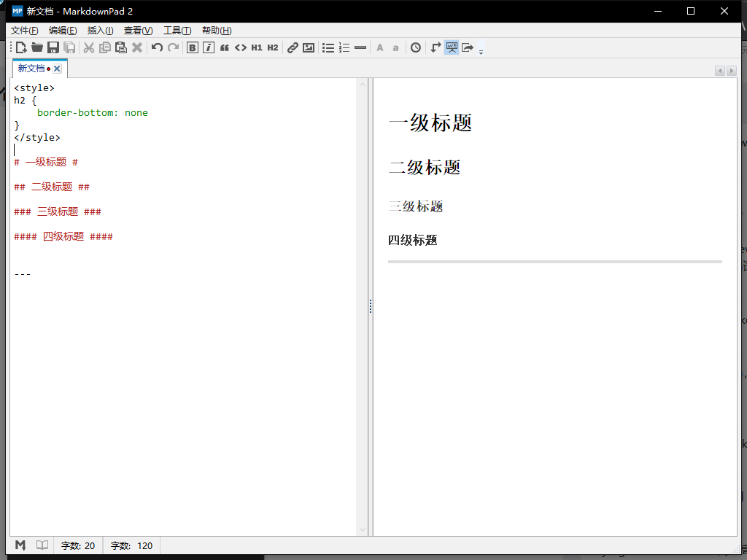Insert an image using the picture icon

click(x=309, y=48)
